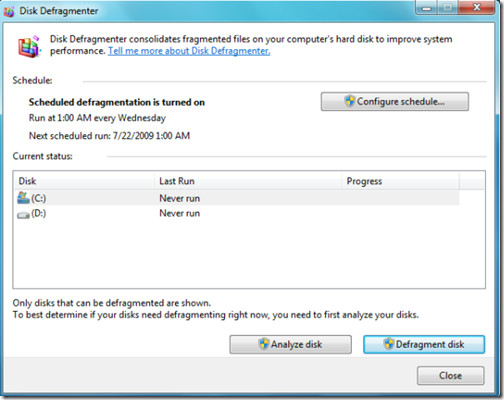This screenshot has width=504, height=400.
Task: Click the D: drive disk icon
Action: [x=23, y=215]
